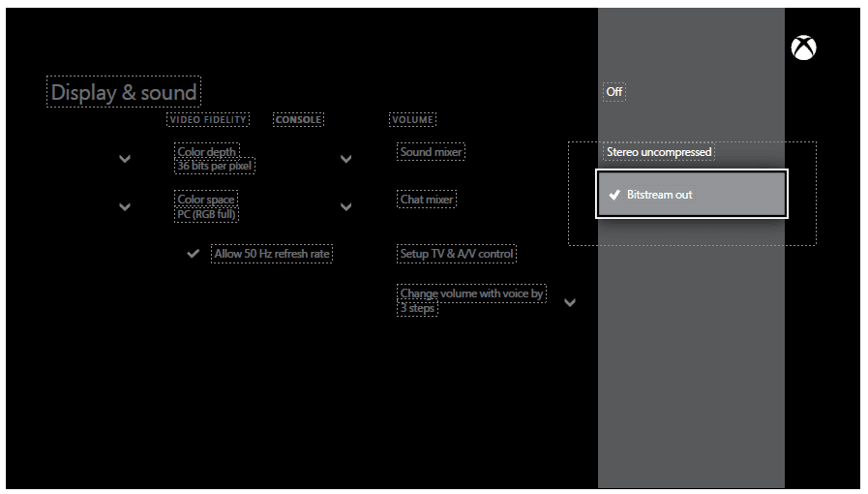
Task: Click the Xbox logo icon
Action: tap(803, 46)
